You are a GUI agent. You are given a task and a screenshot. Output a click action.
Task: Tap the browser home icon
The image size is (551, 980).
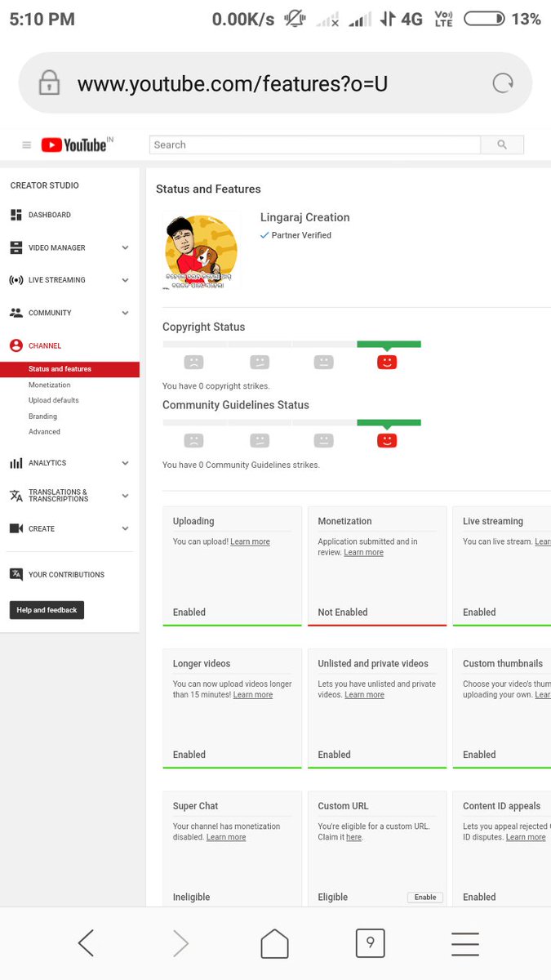pyautogui.click(x=274, y=943)
